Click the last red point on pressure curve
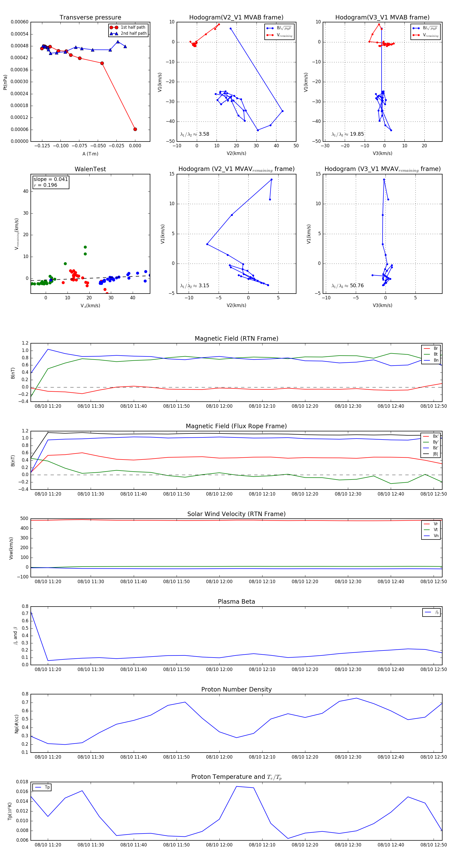The image size is (473, 868). 135,129
